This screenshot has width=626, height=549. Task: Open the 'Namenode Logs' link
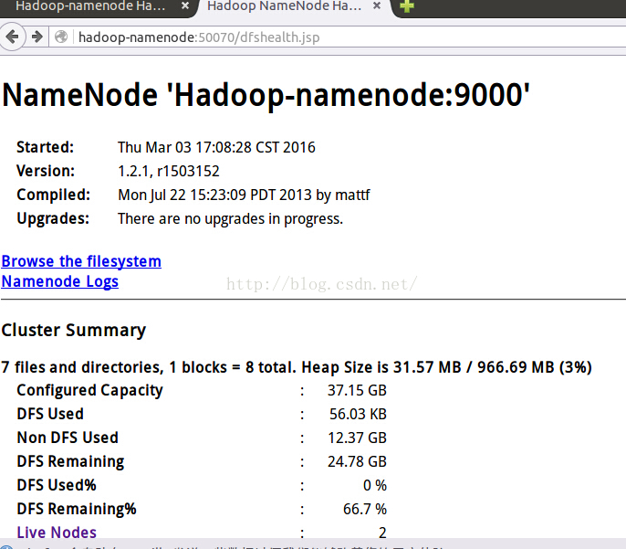point(60,281)
